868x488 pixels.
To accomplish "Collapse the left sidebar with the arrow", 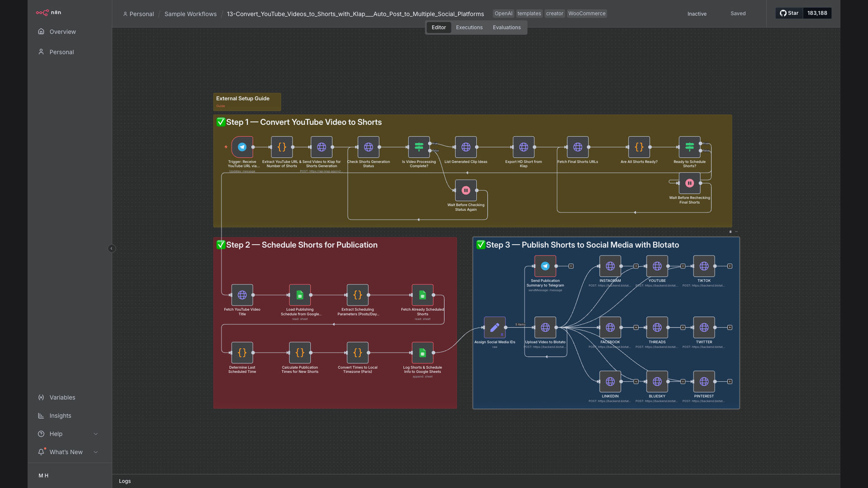I will (x=112, y=249).
